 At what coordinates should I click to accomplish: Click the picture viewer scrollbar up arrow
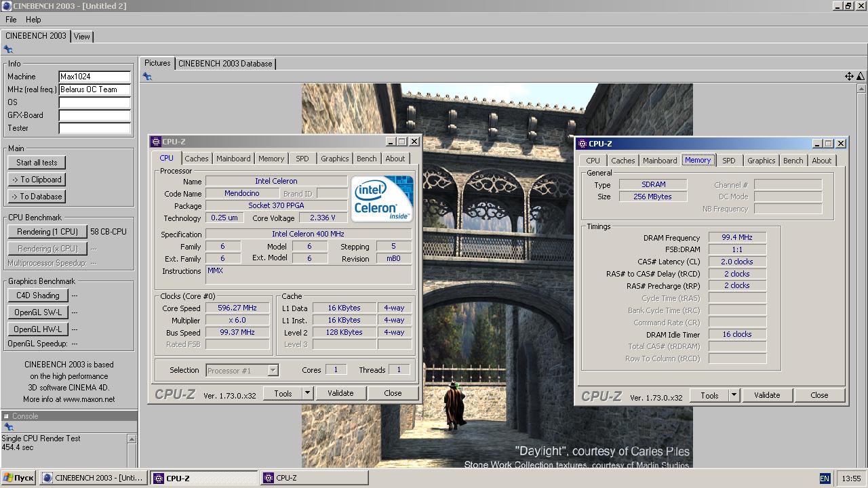862,89
